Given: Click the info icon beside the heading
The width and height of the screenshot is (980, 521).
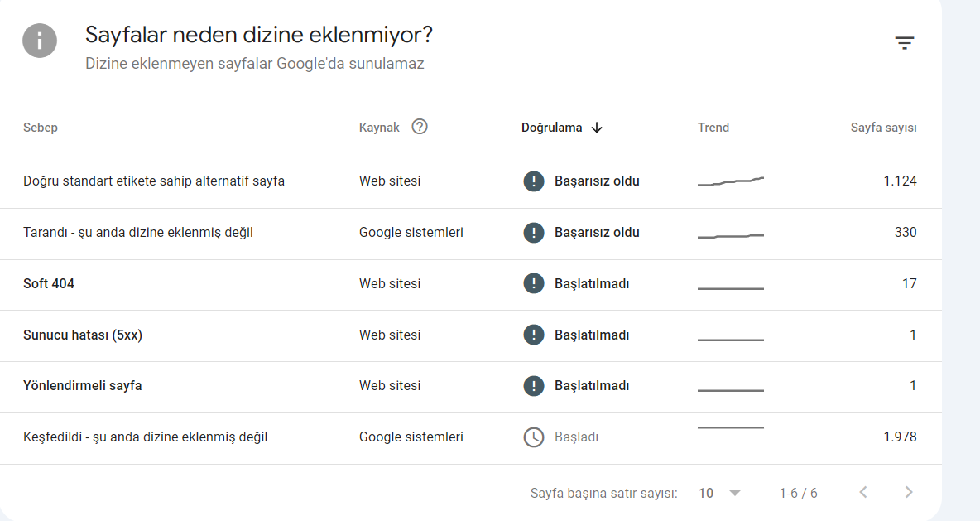Looking at the screenshot, I should (40, 41).
